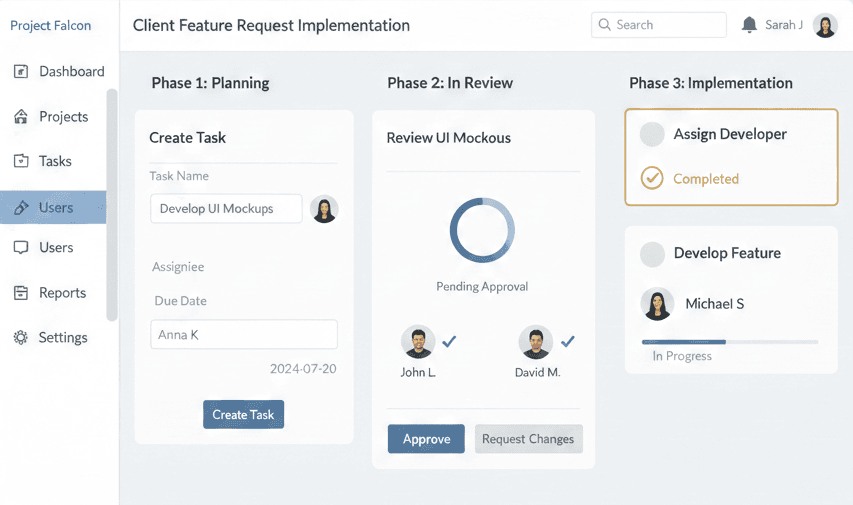853x505 pixels.
Task: Click the Completed checkmark under Assign Developer
Action: (652, 179)
